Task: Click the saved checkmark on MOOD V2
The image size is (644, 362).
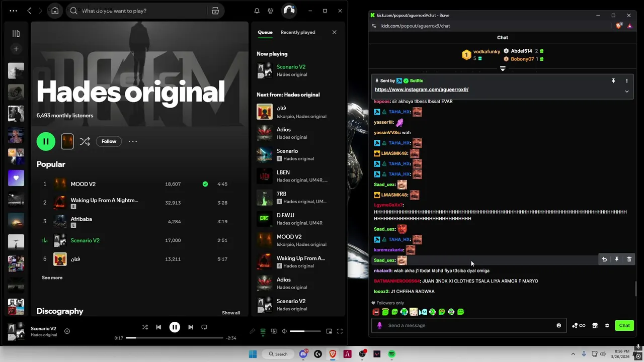Action: coord(205,184)
